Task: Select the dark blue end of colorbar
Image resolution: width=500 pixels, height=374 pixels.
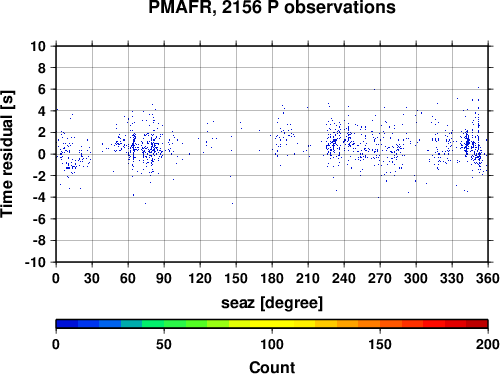Action: click(67, 324)
